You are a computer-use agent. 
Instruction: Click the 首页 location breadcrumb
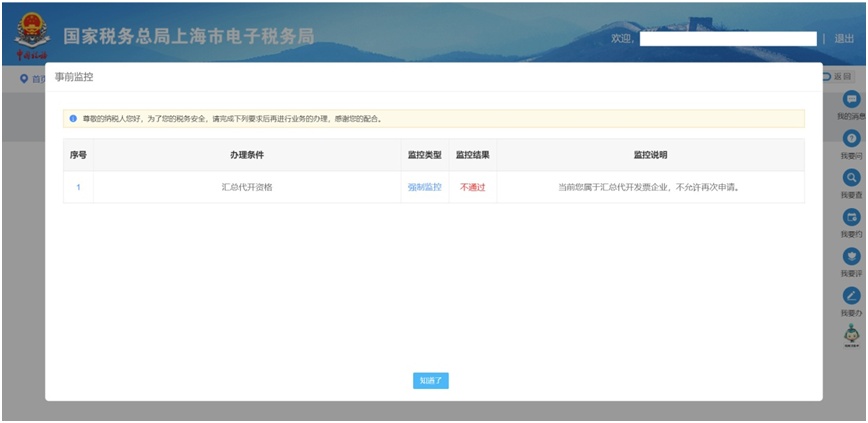tap(32, 78)
